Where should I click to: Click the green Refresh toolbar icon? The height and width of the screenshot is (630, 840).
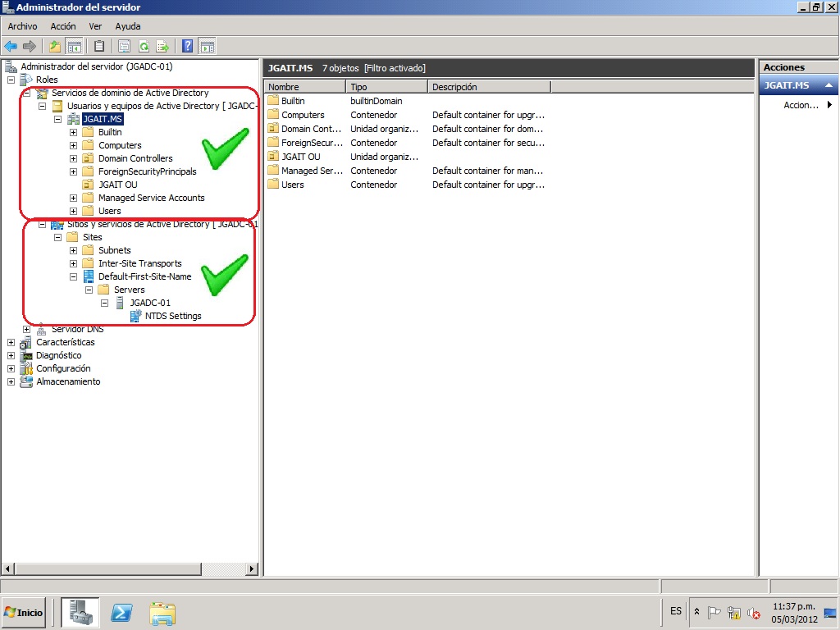144,47
